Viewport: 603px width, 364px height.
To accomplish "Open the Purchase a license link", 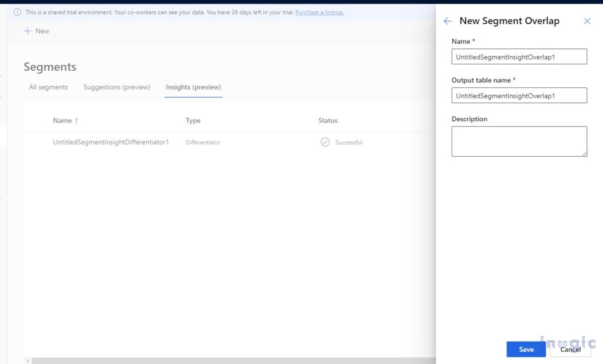I will (x=319, y=12).
